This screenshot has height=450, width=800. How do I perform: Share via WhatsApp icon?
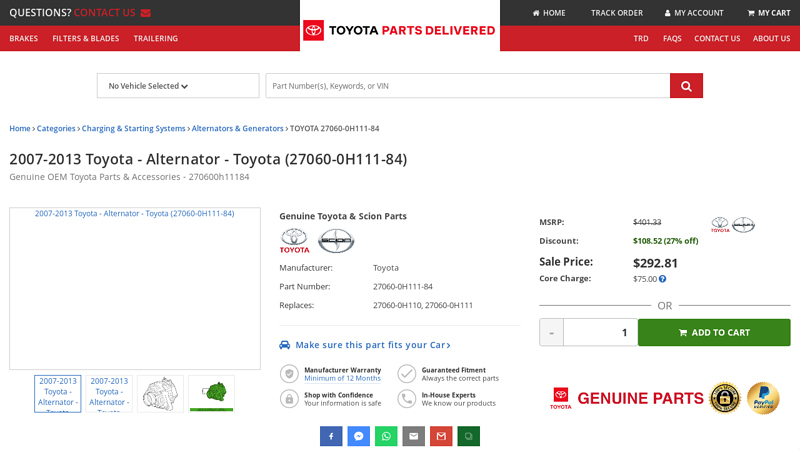coord(386,436)
